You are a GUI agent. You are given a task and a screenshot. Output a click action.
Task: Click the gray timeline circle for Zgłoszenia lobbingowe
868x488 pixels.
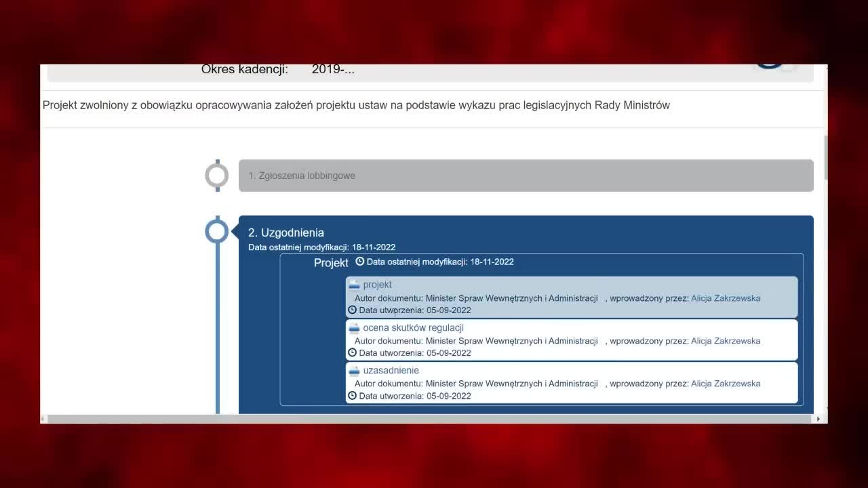point(217,176)
